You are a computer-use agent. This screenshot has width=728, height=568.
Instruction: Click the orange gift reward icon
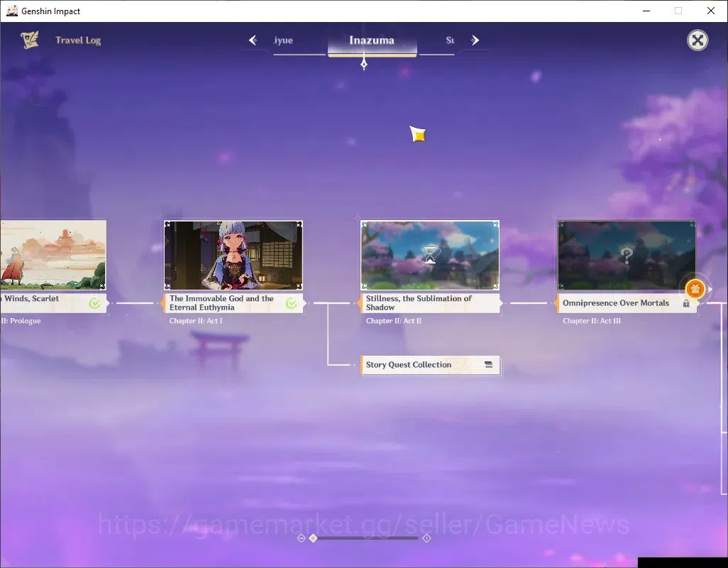coord(695,289)
